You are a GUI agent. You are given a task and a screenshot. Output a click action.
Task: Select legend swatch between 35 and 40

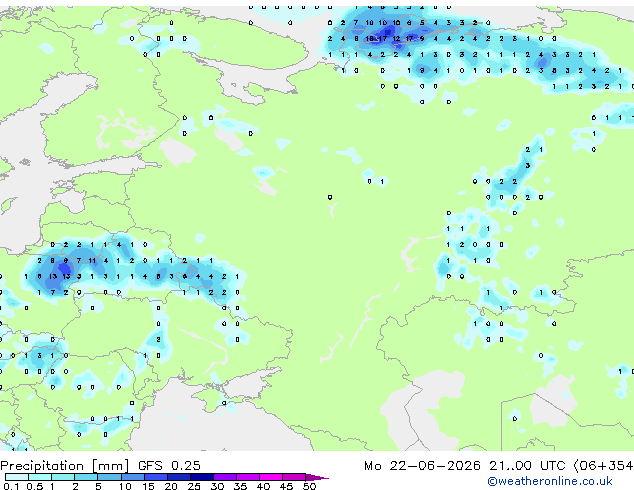tap(247, 477)
